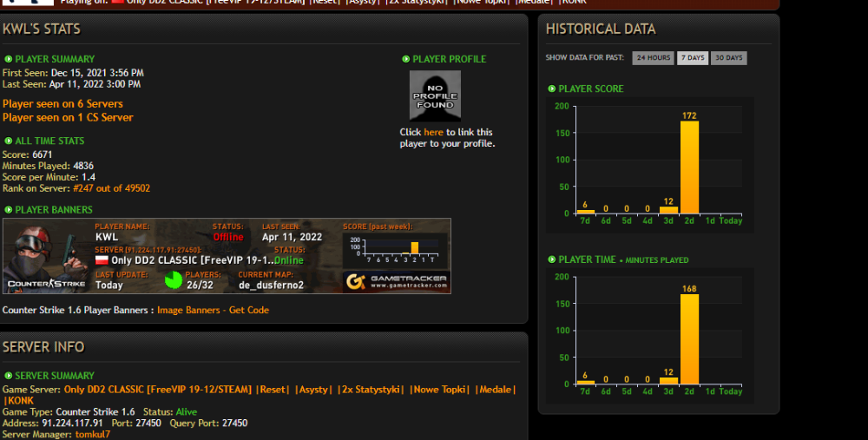Image resolution: width=868 pixels, height=440 pixels.
Task: Open Image Banners - Get Code link
Action: tap(214, 311)
